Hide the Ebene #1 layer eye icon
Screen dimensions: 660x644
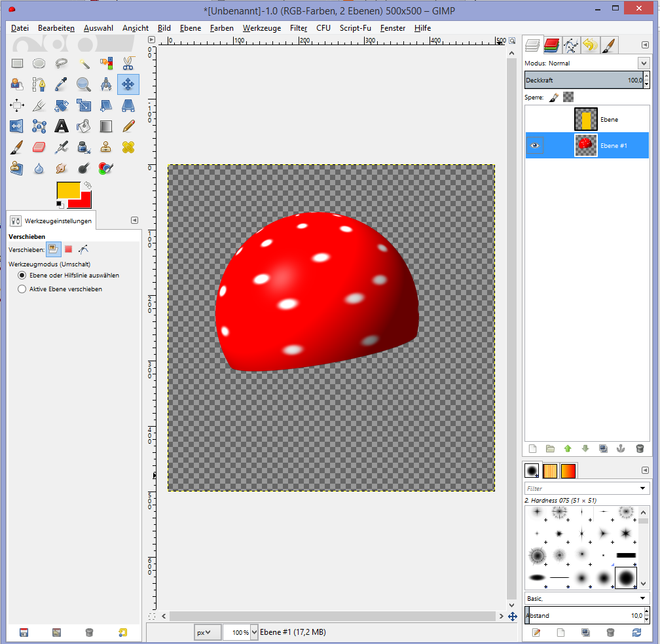534,145
